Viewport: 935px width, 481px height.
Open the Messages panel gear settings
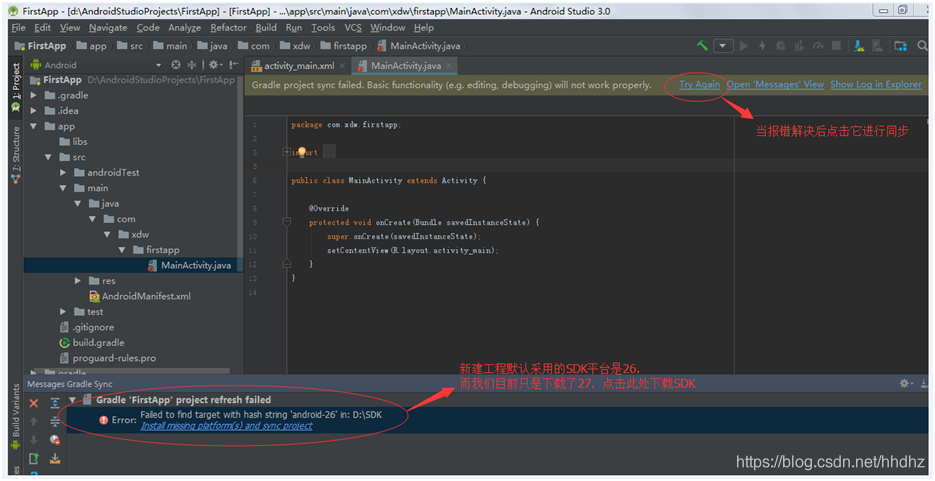906,383
